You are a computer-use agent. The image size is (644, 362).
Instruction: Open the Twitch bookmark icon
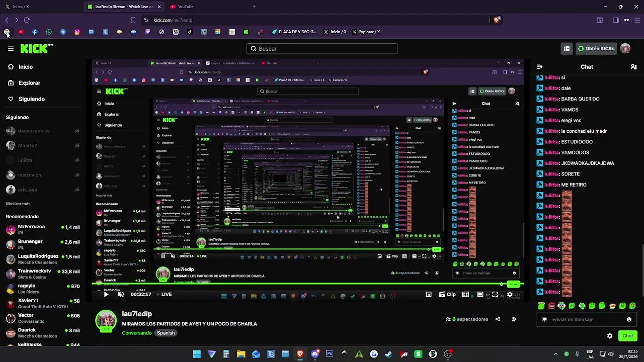pos(147,32)
